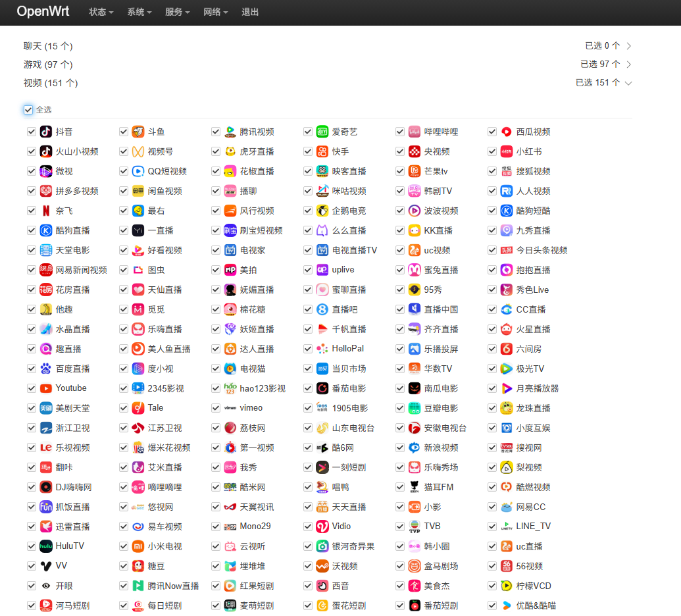681x616 pixels.
Task: Uncheck the 2345影视 checkbox
Action: (123, 388)
